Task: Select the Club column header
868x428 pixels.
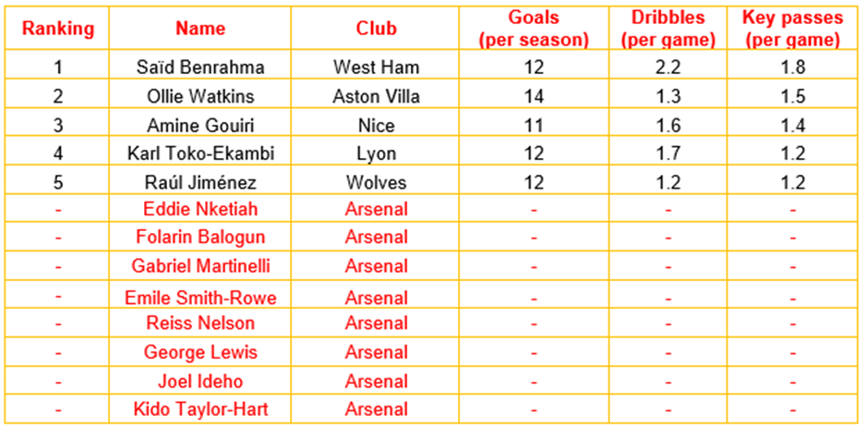Action: tap(376, 29)
